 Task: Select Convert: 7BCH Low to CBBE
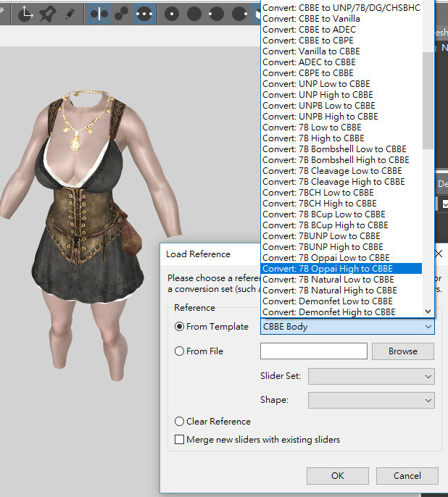point(341,193)
